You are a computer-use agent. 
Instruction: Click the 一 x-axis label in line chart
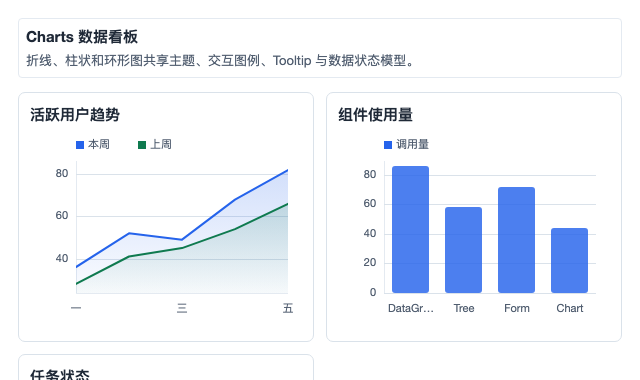(x=76, y=308)
